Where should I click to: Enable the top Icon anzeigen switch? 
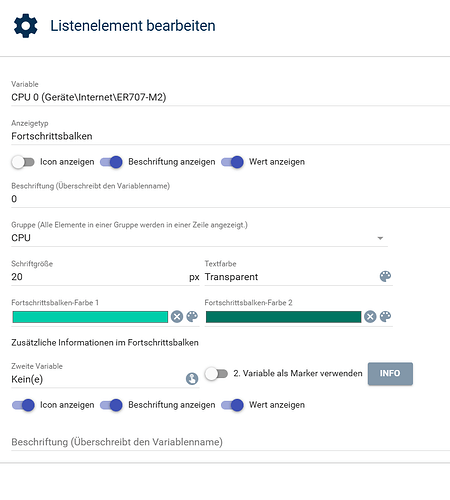coord(23,162)
